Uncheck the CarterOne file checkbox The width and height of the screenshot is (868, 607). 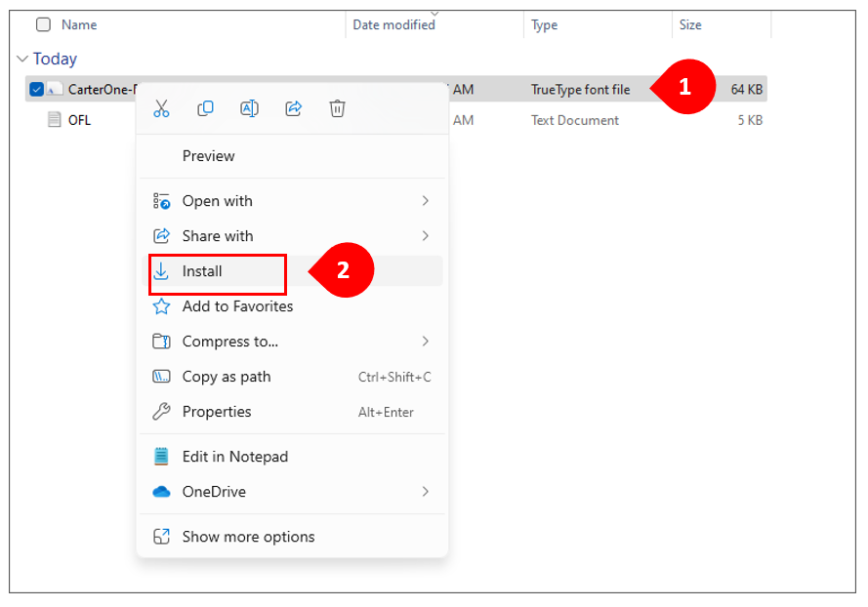click(36, 89)
